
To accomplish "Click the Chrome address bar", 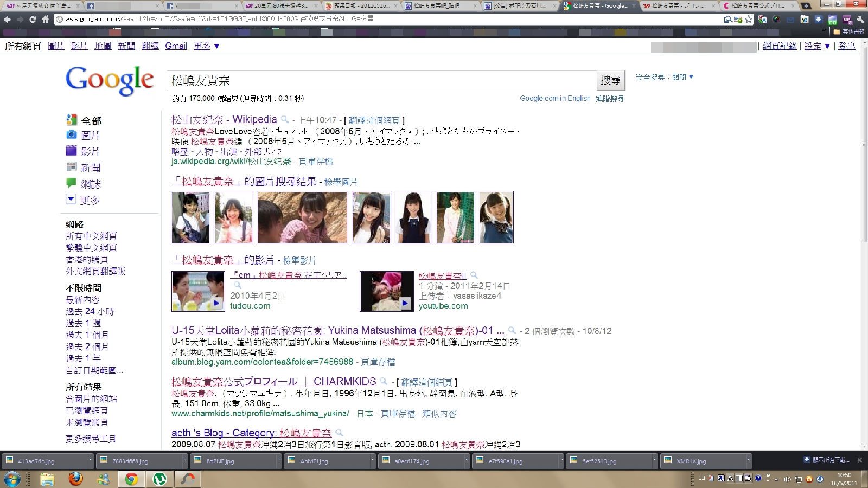I will coord(388,19).
